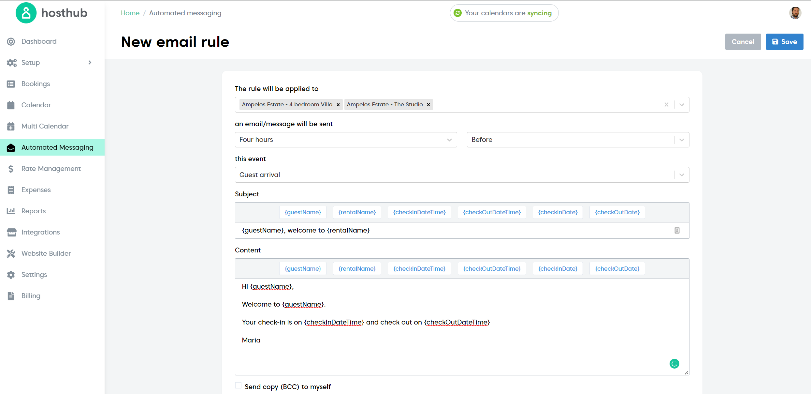
Task: Click into the Subject text field
Action: click(462, 231)
